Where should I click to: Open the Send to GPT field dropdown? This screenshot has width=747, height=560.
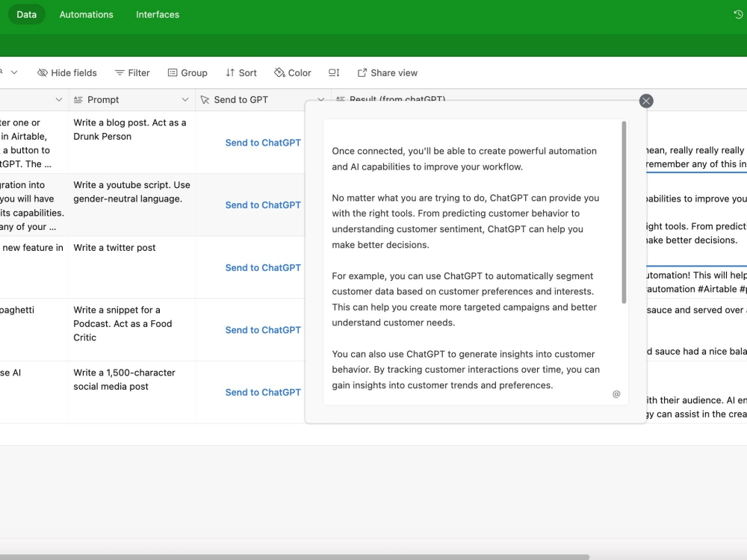coord(321,99)
